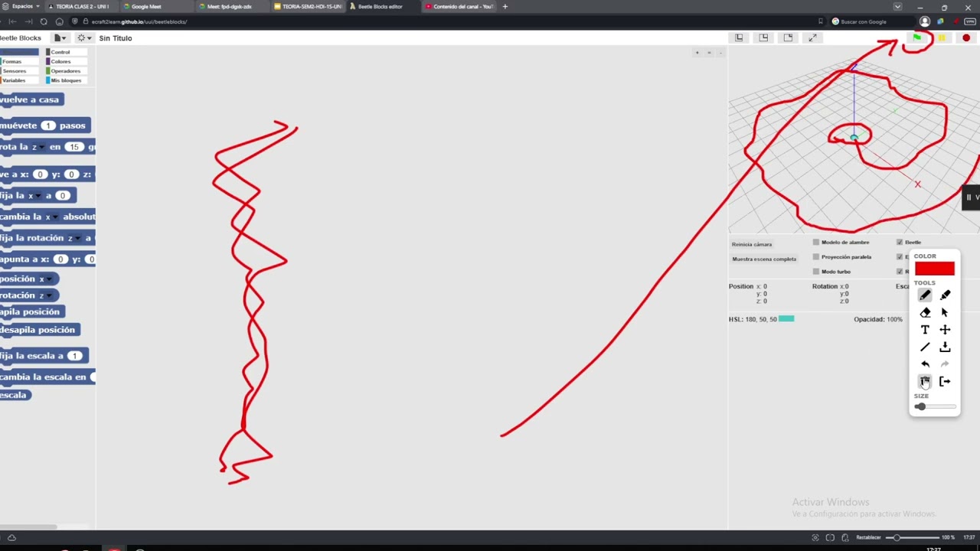Stop all scripts with red button
The image size is (980, 551).
[x=966, y=37]
